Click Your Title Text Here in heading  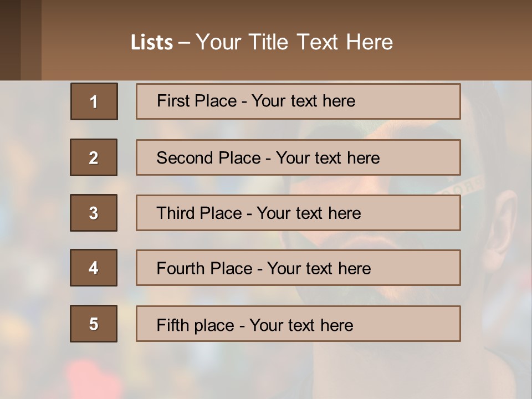[x=294, y=42]
